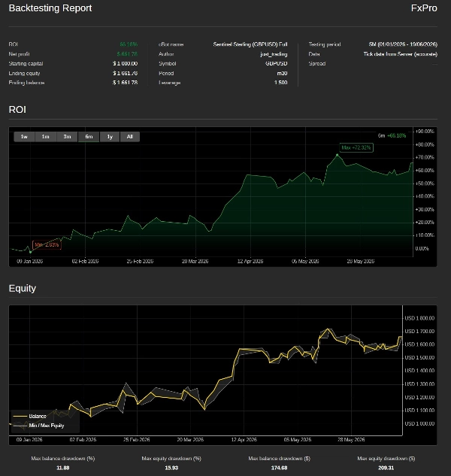Click the Max balance drawdown (%) value 11.88
This screenshot has width=451, height=476.
coord(63,468)
